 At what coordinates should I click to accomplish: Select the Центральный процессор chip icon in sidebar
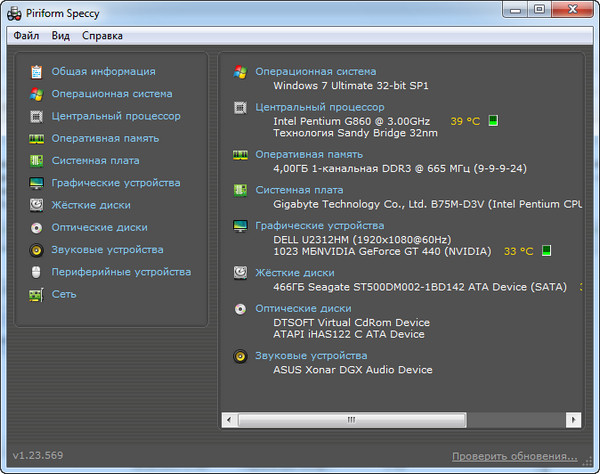pos(36,116)
